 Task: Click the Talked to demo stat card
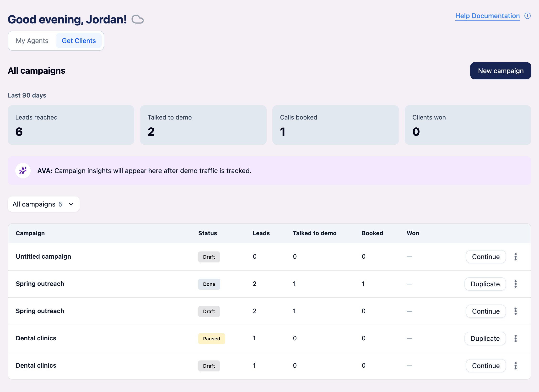click(x=203, y=125)
